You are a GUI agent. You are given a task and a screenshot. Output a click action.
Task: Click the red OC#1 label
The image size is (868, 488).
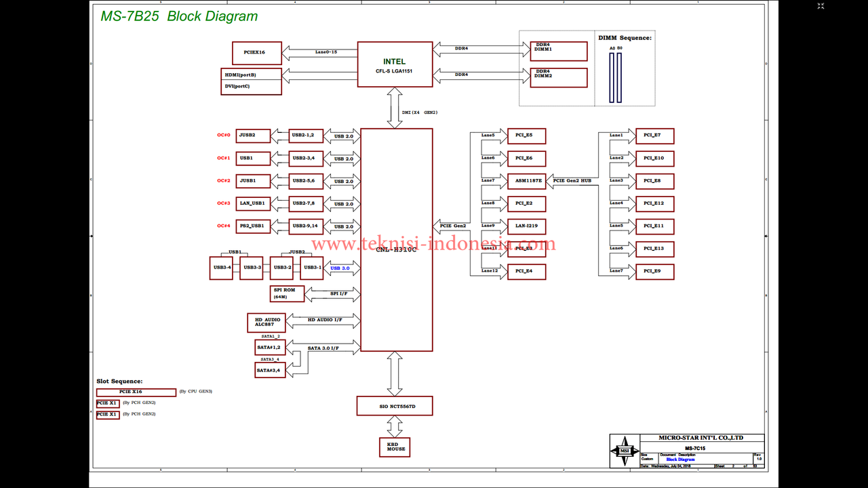click(224, 158)
